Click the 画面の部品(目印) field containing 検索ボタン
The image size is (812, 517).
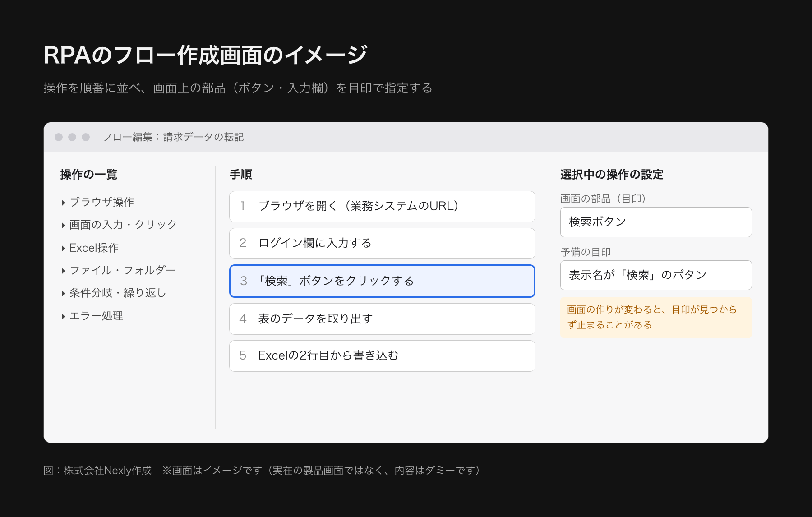[x=656, y=222]
